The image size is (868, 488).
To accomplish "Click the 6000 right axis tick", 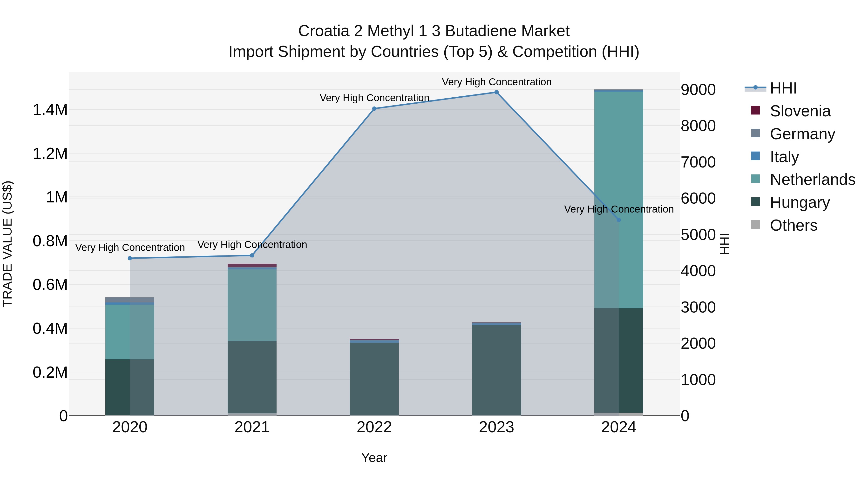I will pos(698,198).
